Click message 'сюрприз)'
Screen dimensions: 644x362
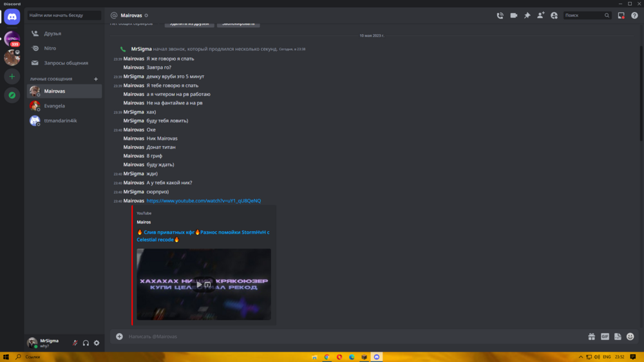click(157, 192)
